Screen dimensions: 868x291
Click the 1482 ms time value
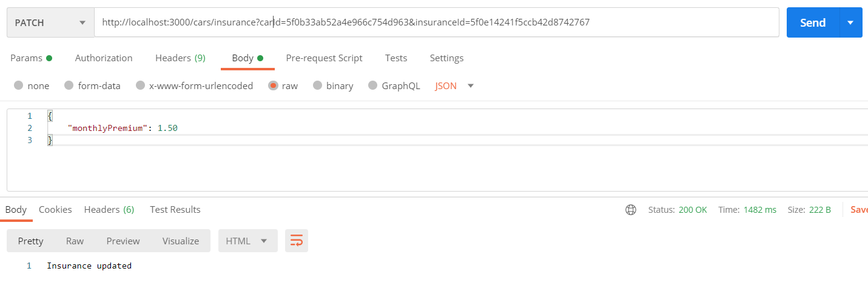coord(760,210)
